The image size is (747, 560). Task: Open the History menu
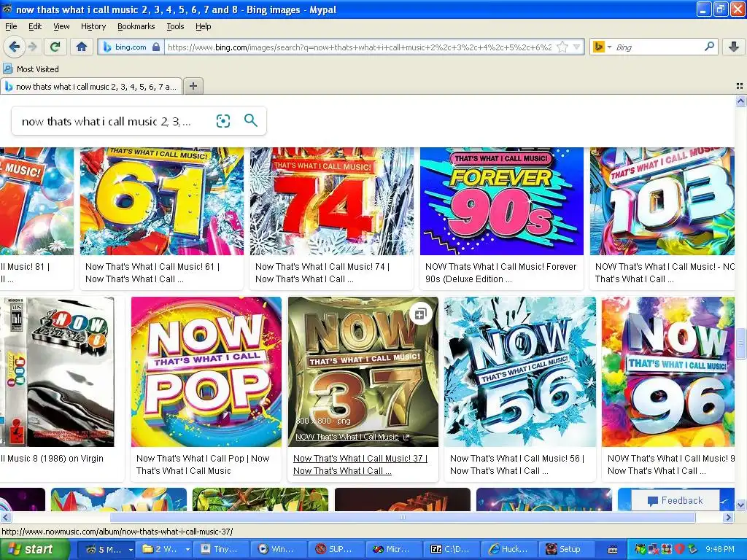click(x=93, y=27)
